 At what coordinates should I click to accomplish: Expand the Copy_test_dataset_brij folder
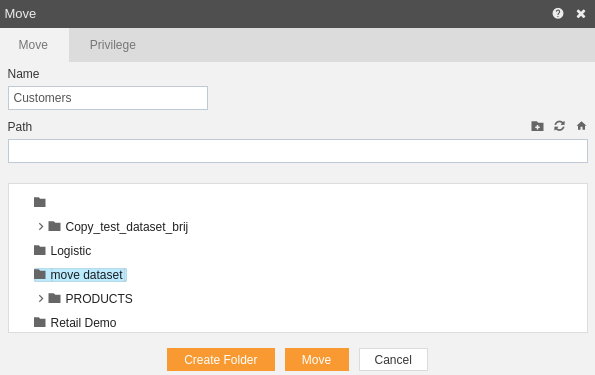click(x=41, y=227)
